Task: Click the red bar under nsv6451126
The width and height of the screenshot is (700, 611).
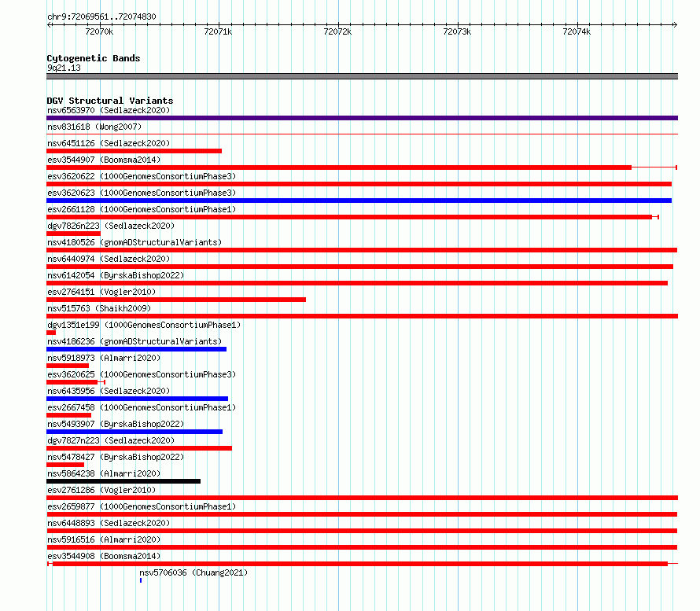Action: (134, 151)
